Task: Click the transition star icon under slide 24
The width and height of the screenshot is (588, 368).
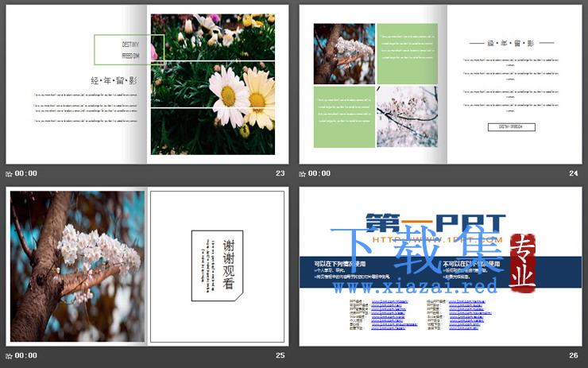Action: (302, 174)
